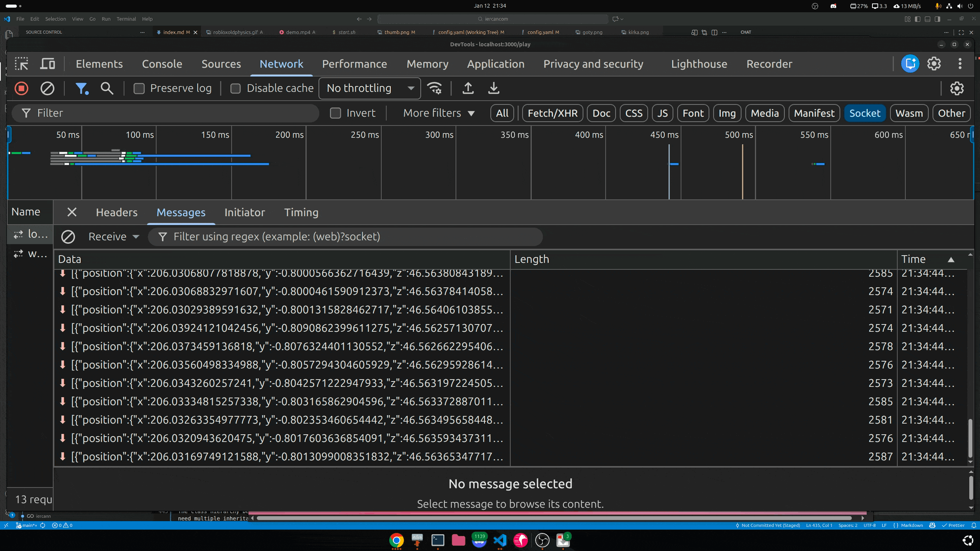980x551 pixels.
Task: Switch to the Console panel tab
Action: tap(162, 64)
